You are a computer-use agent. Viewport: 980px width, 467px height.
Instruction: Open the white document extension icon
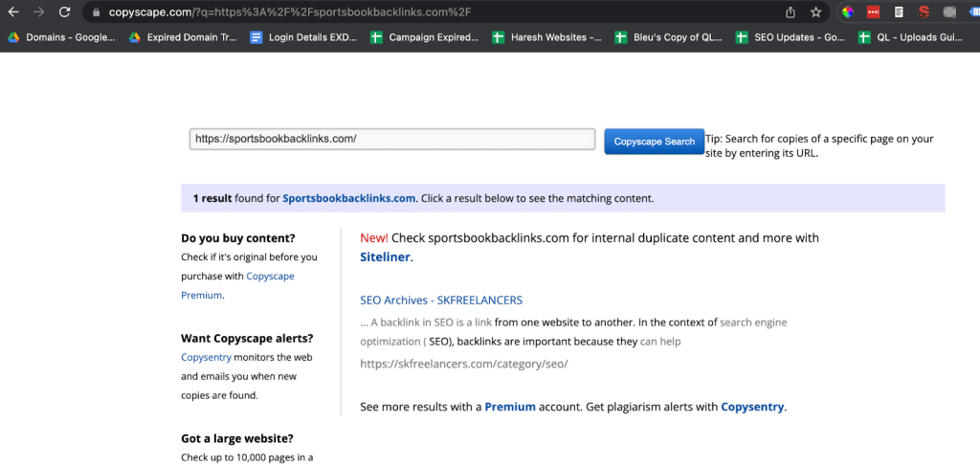898,12
